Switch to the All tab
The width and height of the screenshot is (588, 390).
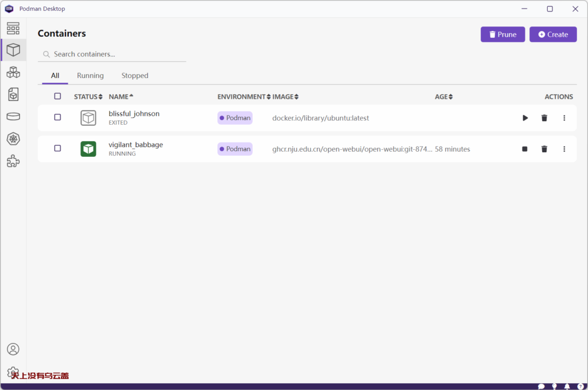tap(55, 75)
